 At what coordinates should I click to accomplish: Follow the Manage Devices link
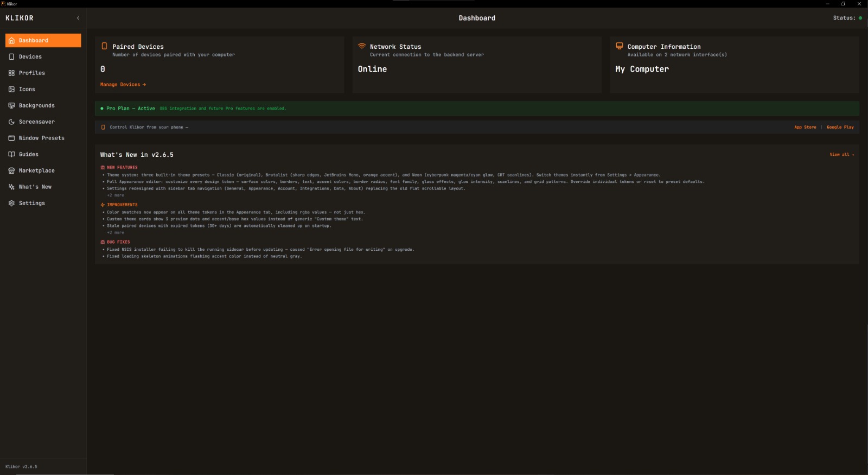[123, 85]
